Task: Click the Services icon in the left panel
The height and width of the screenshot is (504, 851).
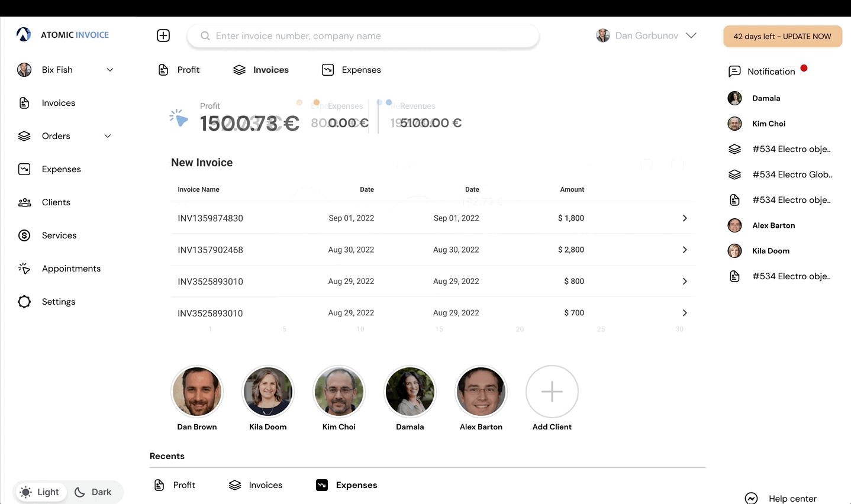Action: tap(24, 235)
